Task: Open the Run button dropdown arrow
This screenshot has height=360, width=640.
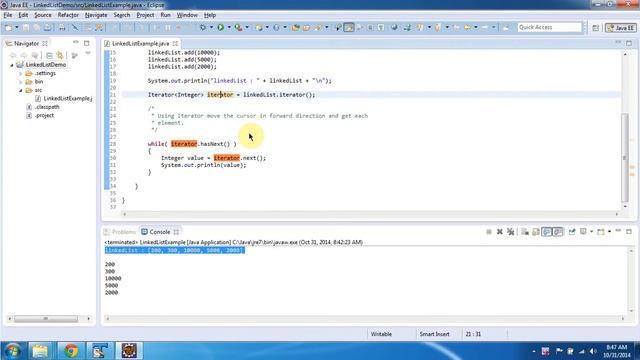Action: (229, 27)
